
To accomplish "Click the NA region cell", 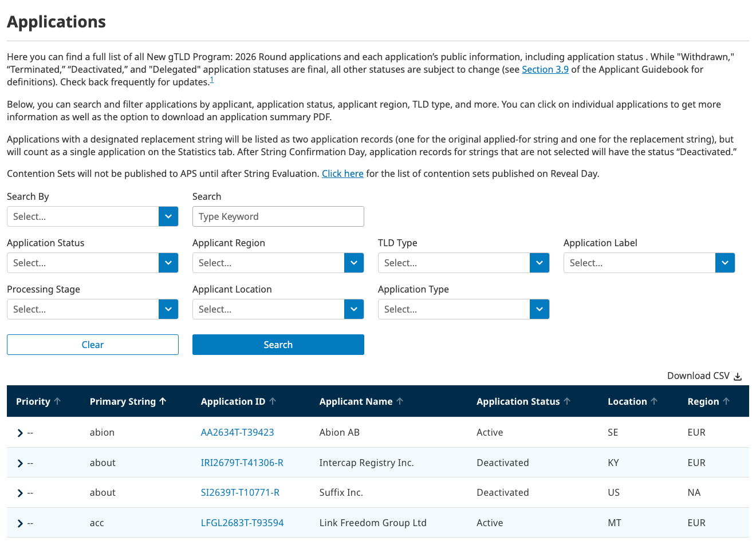I will pyautogui.click(x=694, y=492).
